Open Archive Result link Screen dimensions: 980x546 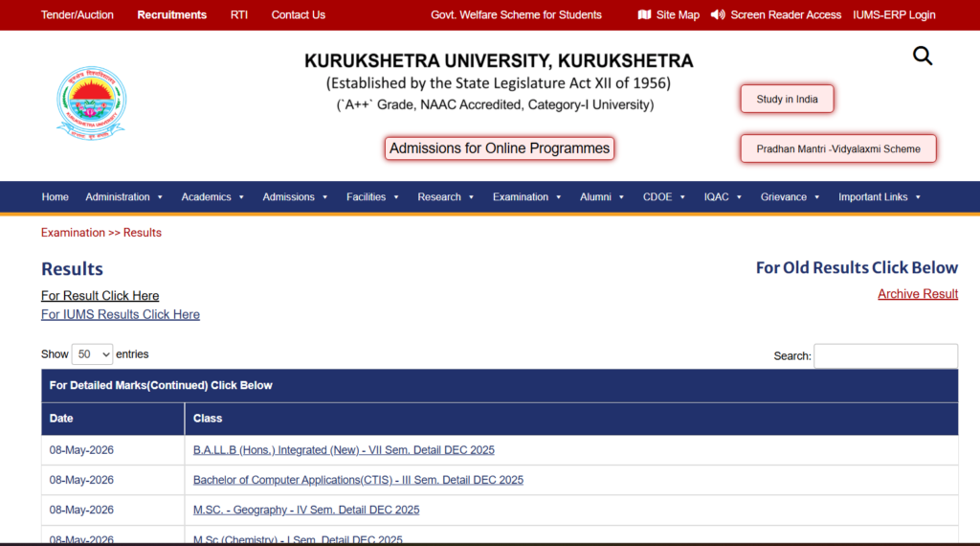click(918, 294)
